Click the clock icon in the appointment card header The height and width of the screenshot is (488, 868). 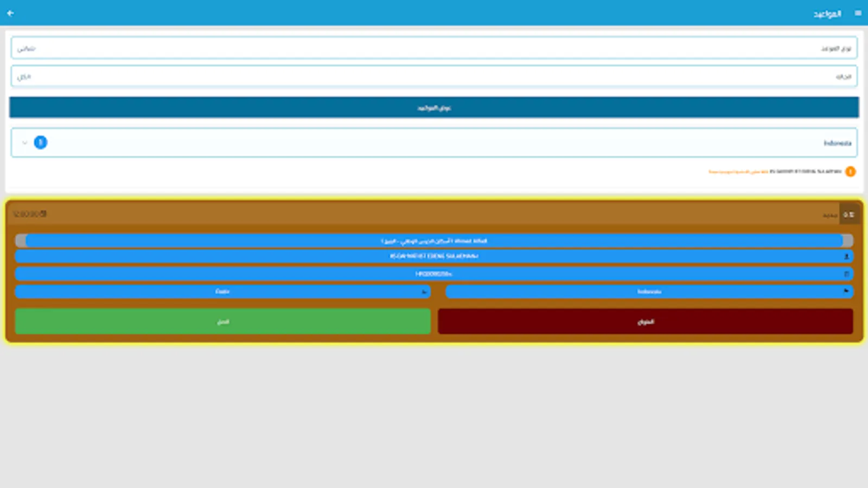(43, 214)
